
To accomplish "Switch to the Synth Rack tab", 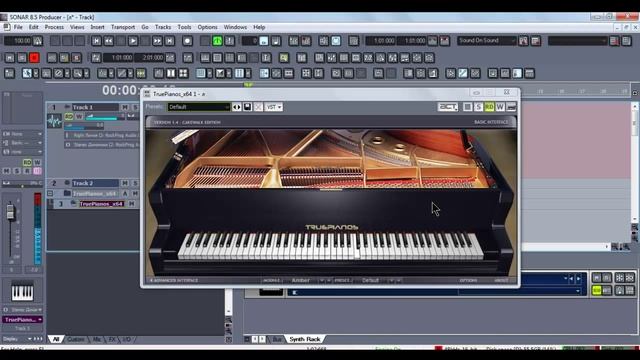I will point(305,339).
